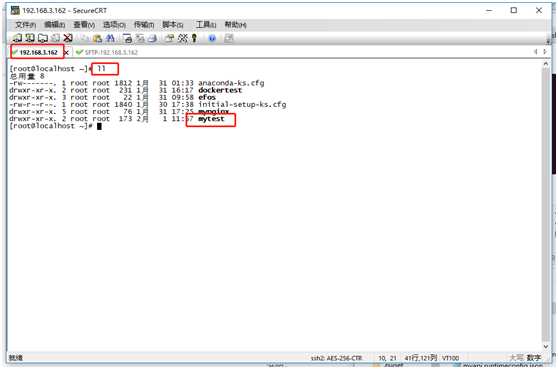Viewport: 558px width, 369px height.
Task: Open the 传输 menu
Action: (x=144, y=25)
